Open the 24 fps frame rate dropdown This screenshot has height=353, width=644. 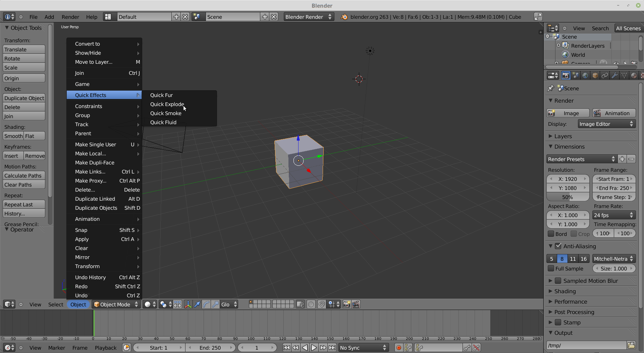click(x=614, y=215)
